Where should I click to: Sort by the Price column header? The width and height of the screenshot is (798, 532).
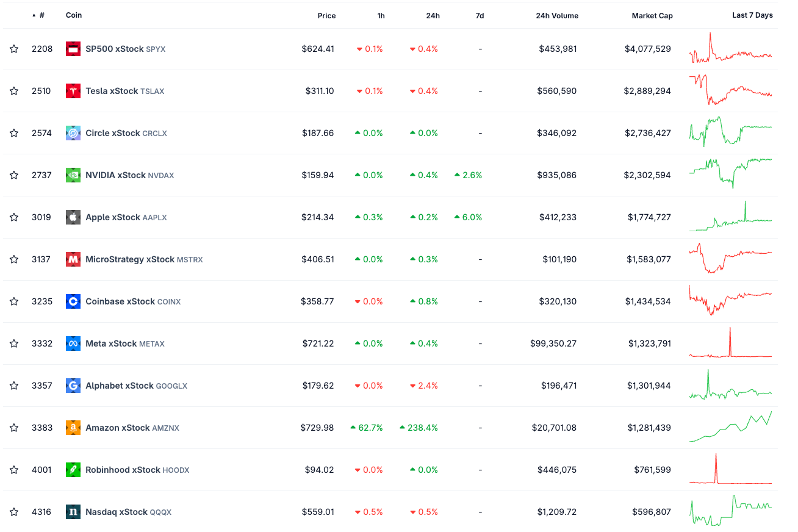(326, 16)
